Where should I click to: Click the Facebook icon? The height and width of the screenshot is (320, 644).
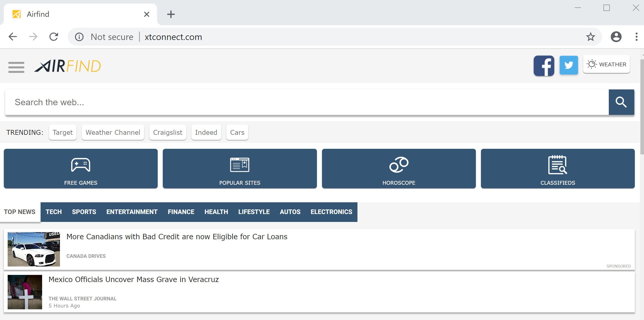tap(544, 66)
